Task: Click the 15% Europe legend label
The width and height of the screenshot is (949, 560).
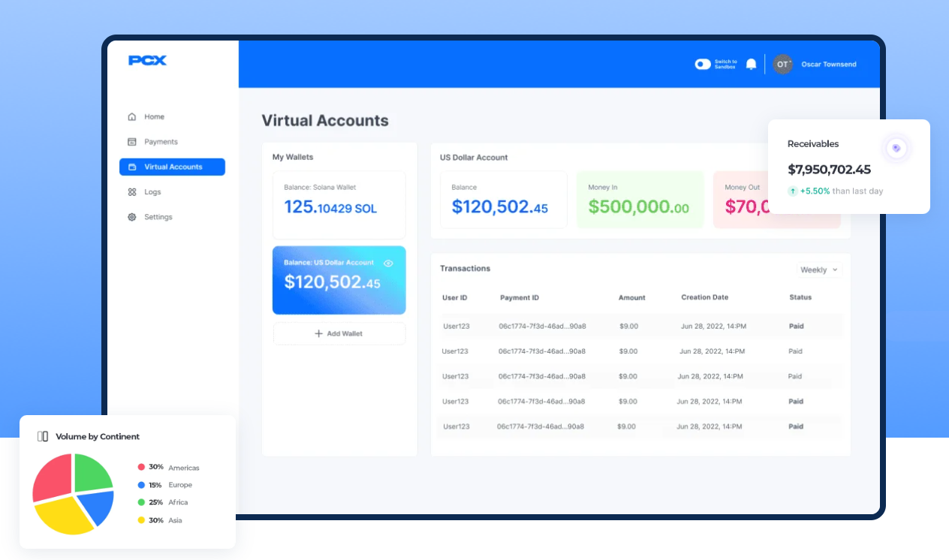Action: coord(170,485)
